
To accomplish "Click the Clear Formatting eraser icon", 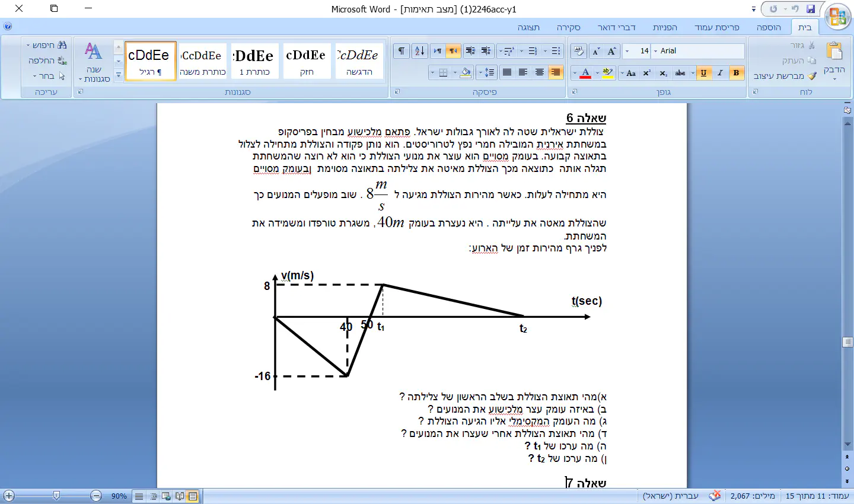I will pos(579,51).
